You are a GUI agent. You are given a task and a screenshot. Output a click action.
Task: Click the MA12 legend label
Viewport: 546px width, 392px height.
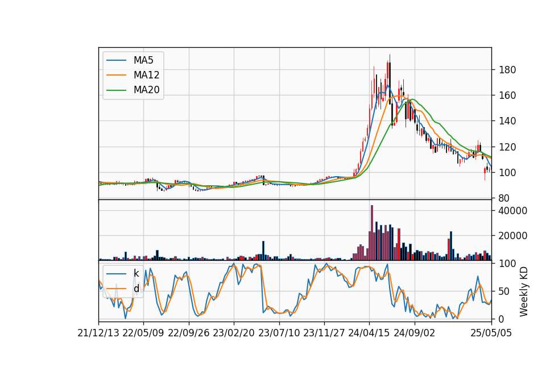pyautogui.click(x=146, y=75)
